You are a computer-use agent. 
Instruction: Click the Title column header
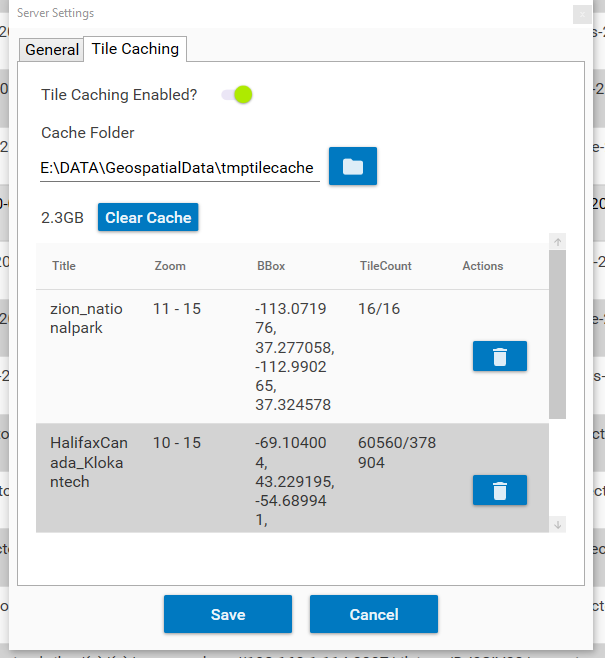pyautogui.click(x=64, y=266)
